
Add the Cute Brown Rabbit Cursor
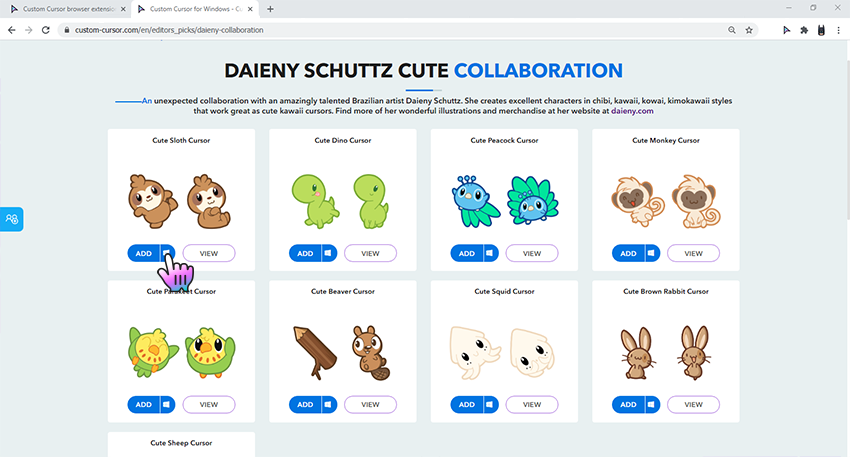coord(628,404)
